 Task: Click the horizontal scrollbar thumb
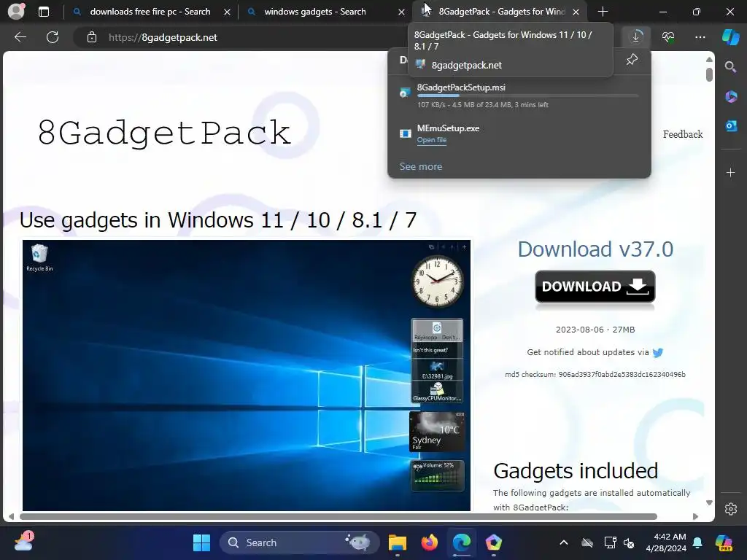pyautogui.click(x=338, y=517)
